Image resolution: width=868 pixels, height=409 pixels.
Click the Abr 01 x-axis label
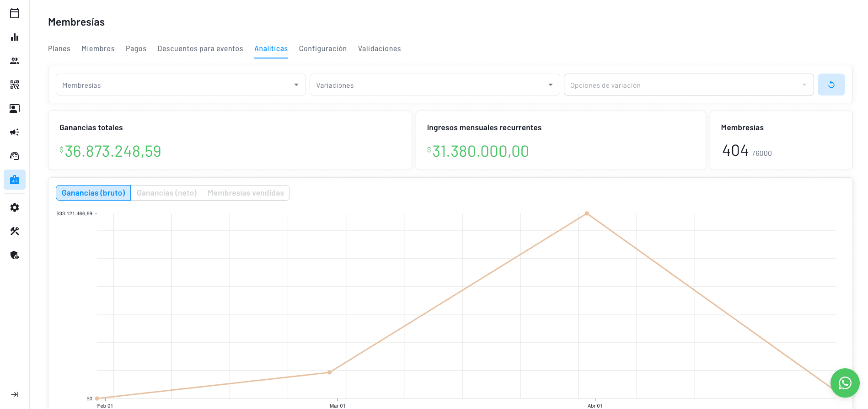point(595,406)
